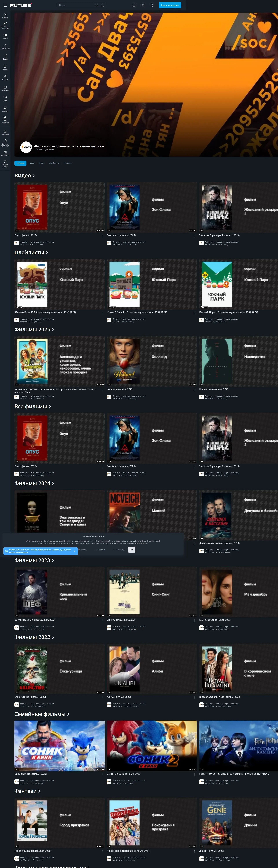Open ТВ онлайн in the sidebar

(x=5, y=78)
